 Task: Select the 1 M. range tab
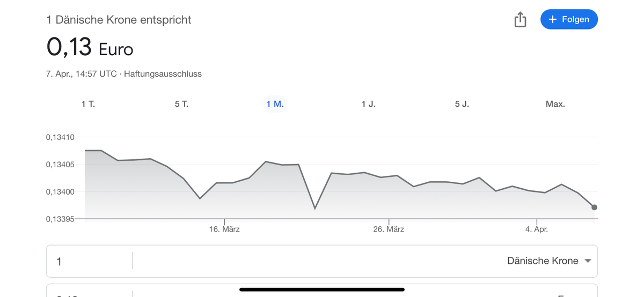275,104
